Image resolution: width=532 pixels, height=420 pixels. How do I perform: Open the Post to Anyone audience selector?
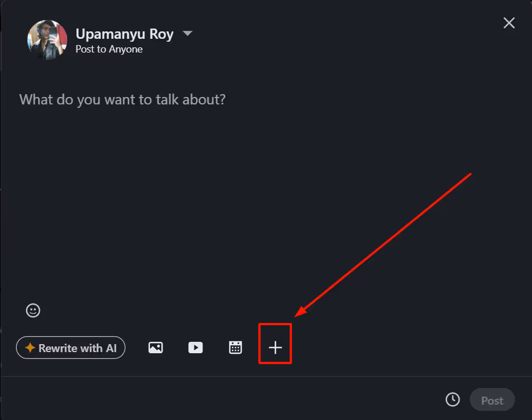[x=109, y=49]
